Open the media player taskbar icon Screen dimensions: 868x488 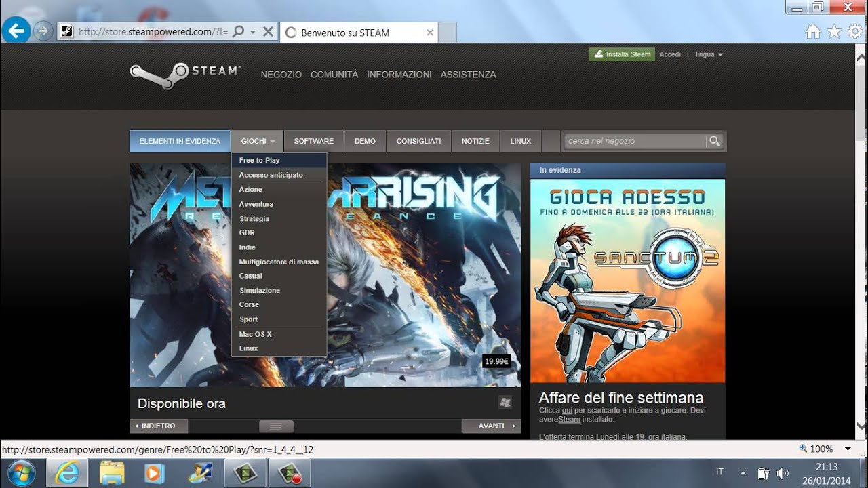[155, 472]
